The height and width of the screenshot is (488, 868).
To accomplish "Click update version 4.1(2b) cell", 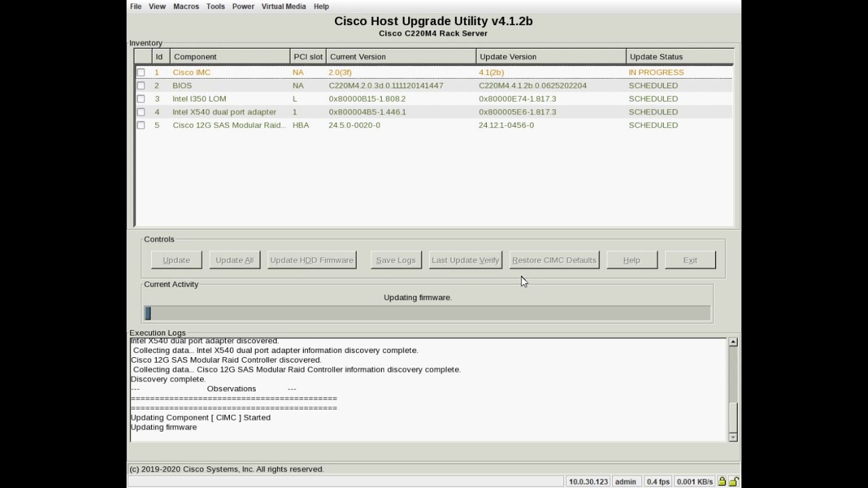I will tap(491, 73).
